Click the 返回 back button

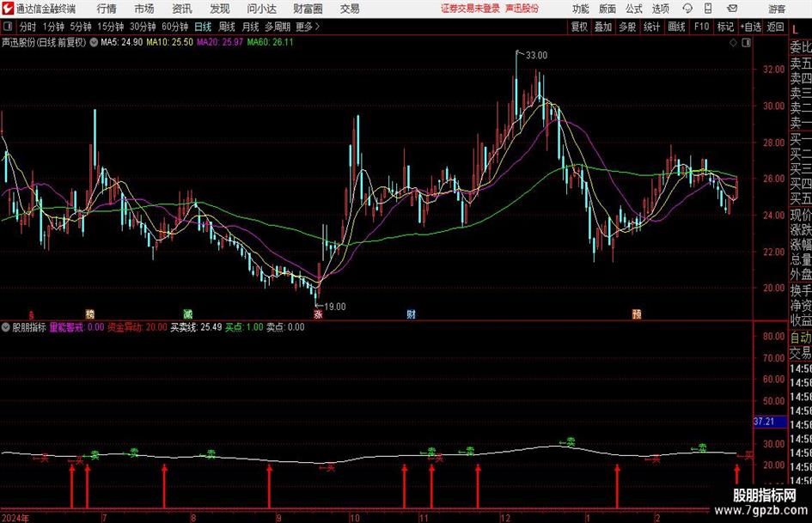pyautogui.click(x=775, y=27)
